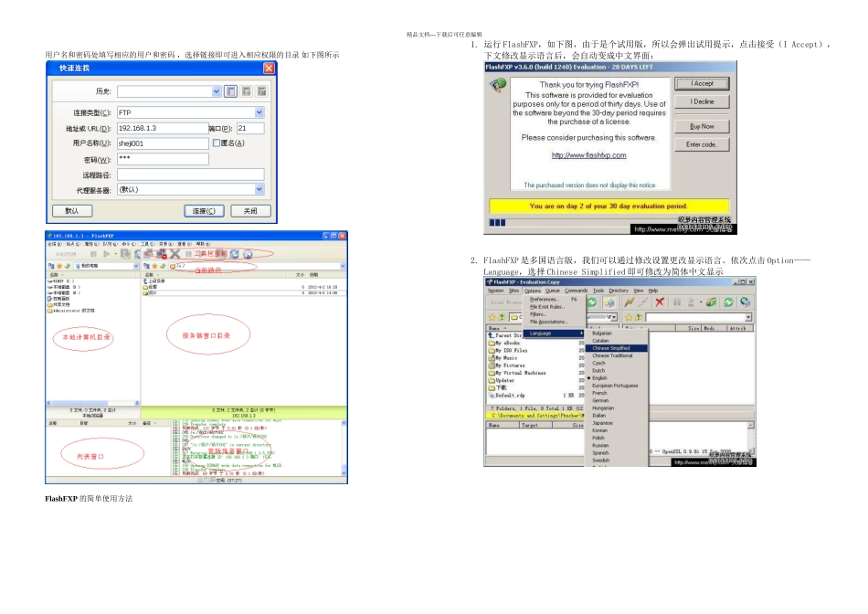Choose Chinese Simplified in language list
The height and width of the screenshot is (614, 868).
tap(616, 348)
